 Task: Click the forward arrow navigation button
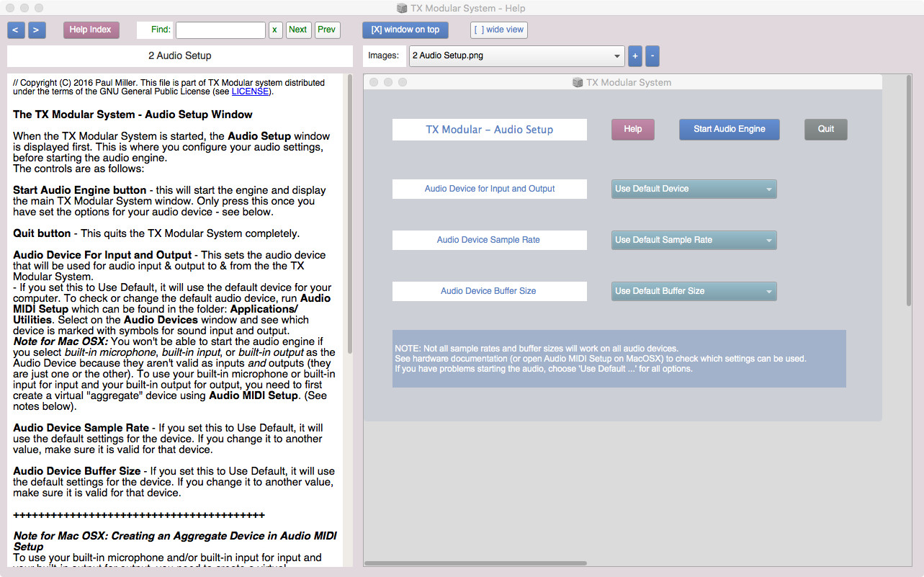37,30
